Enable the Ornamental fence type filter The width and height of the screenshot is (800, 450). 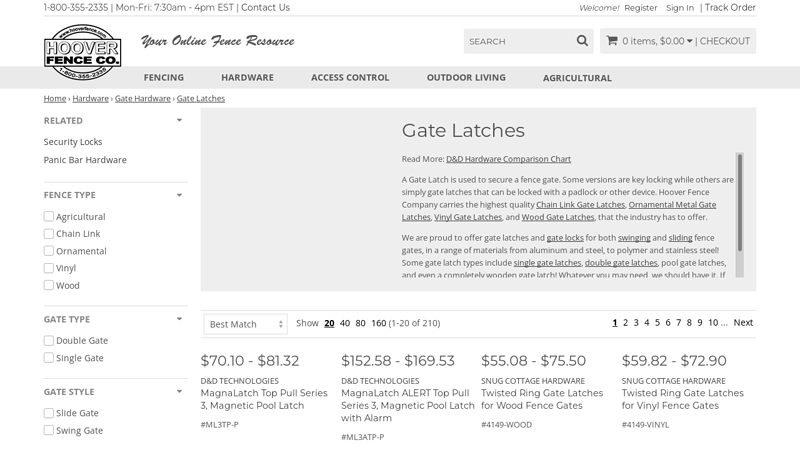click(x=48, y=251)
